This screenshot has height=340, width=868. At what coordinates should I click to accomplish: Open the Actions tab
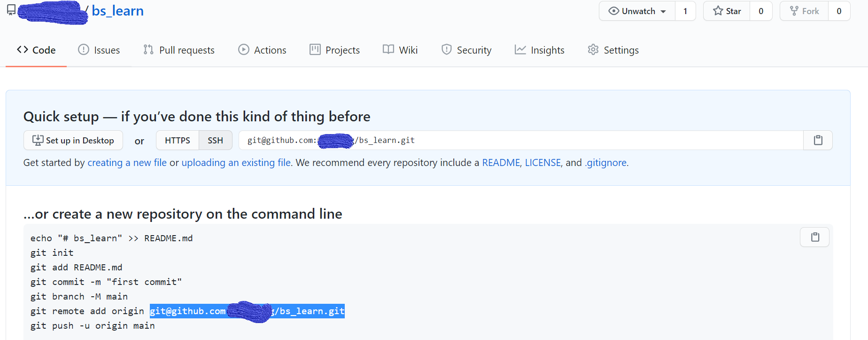click(x=262, y=50)
